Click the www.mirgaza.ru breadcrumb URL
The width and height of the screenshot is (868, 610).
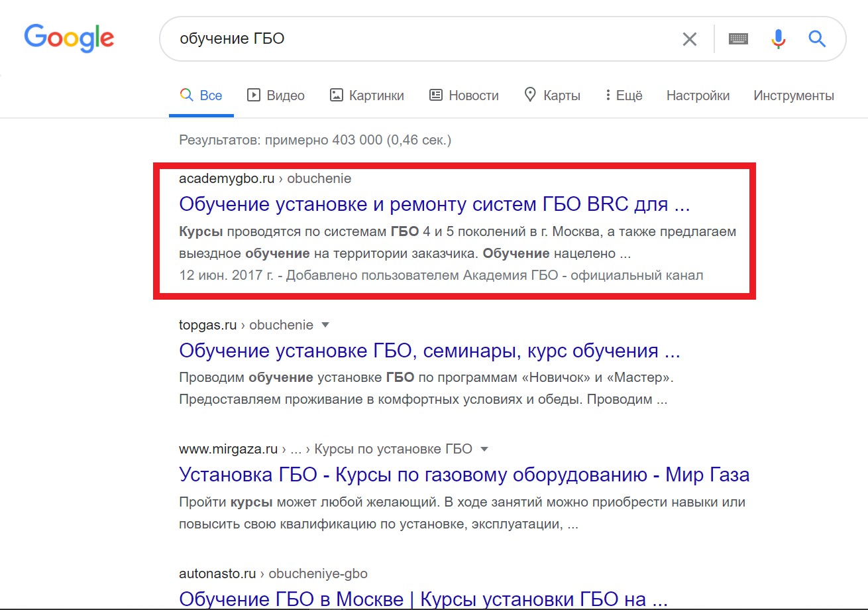point(228,449)
